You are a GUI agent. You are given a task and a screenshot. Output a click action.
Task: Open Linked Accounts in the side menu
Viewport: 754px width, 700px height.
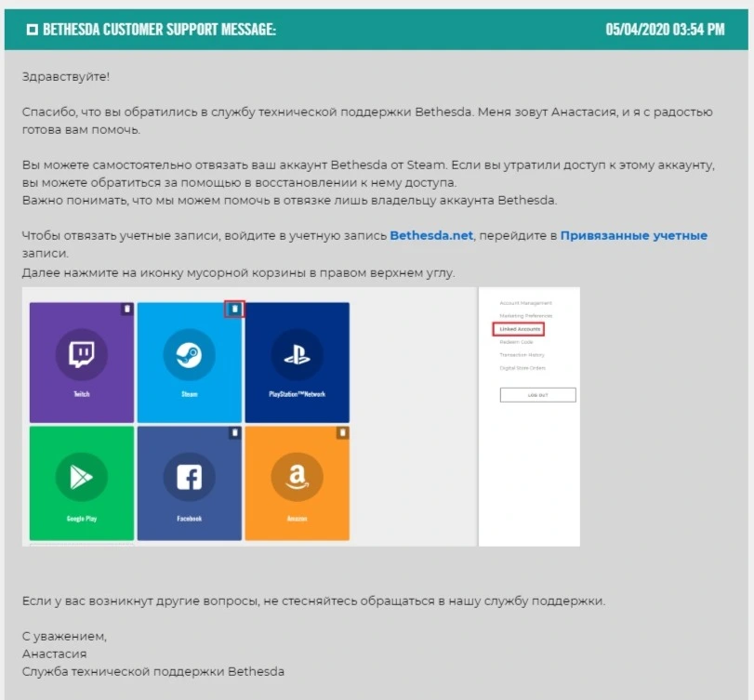tap(519, 329)
